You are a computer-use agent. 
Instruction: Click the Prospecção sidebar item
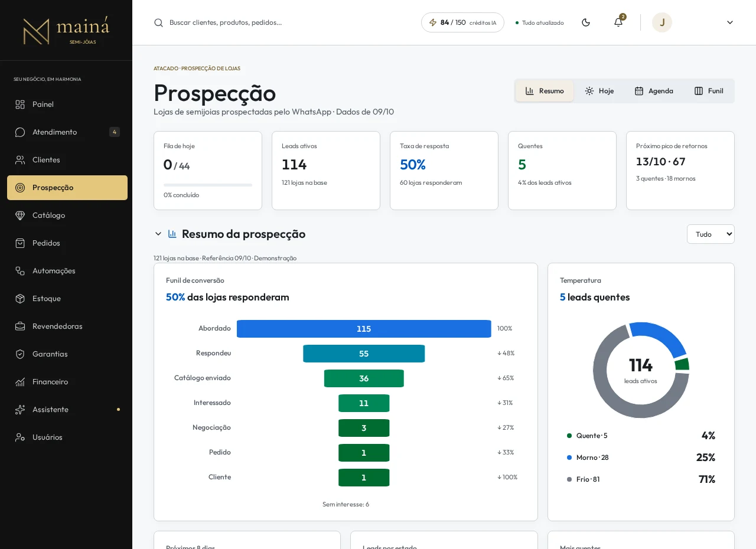click(x=67, y=188)
